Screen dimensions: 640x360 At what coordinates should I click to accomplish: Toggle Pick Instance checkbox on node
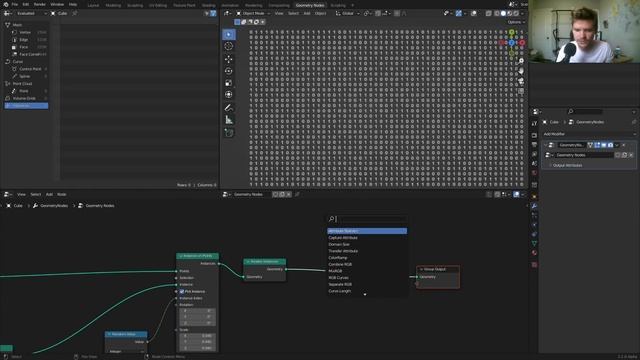[182, 291]
